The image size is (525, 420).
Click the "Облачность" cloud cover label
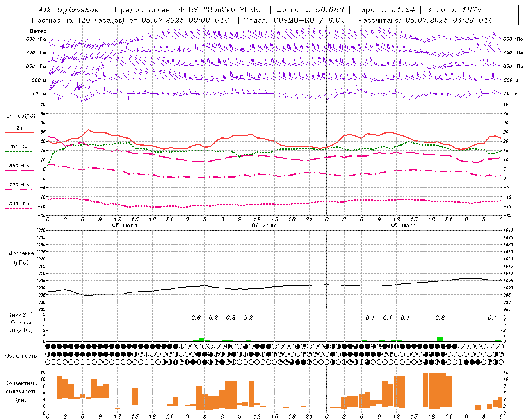(21, 356)
